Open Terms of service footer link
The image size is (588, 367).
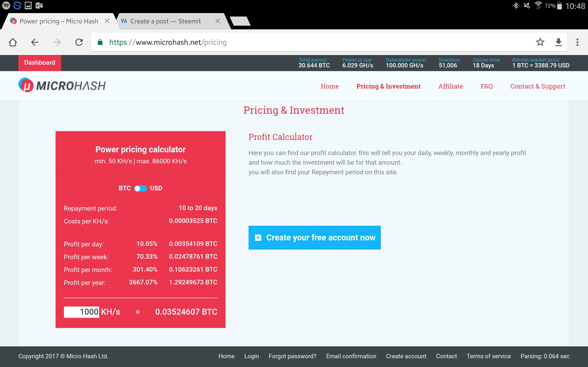click(x=488, y=356)
